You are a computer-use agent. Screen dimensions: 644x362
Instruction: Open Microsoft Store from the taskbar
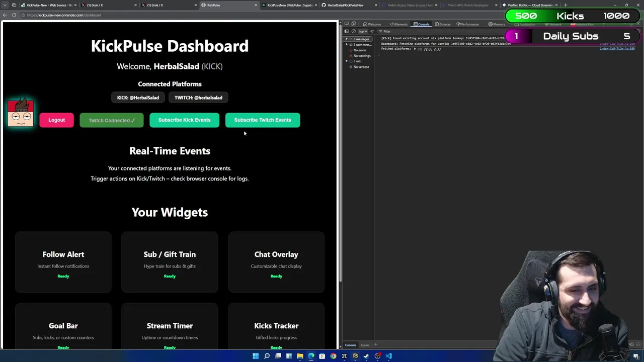pos(322,356)
